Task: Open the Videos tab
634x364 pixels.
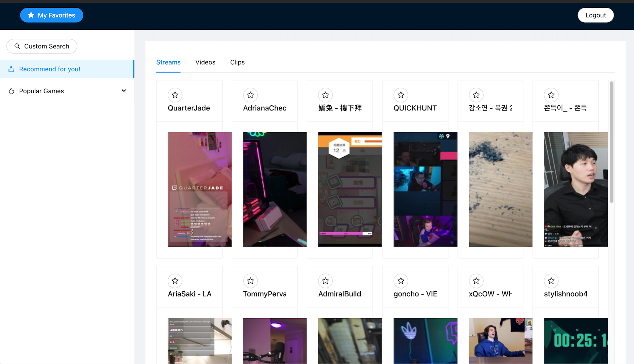Action: point(205,62)
